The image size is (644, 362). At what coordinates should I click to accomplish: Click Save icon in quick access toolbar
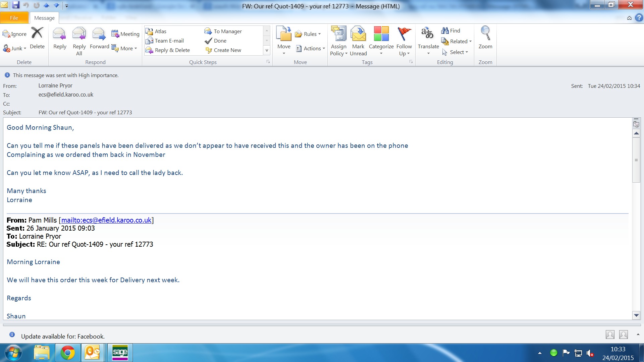(16, 5)
